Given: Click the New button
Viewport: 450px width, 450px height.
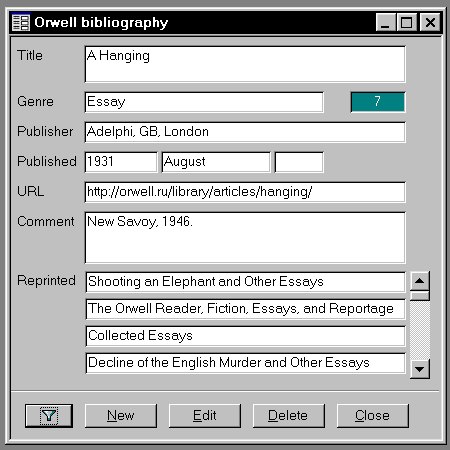Looking at the screenshot, I should 121,416.
